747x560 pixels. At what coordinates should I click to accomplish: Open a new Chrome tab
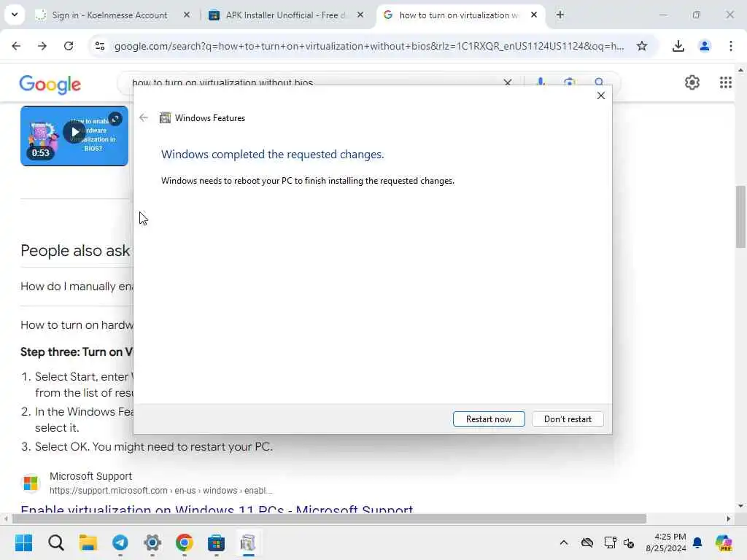[x=560, y=15]
